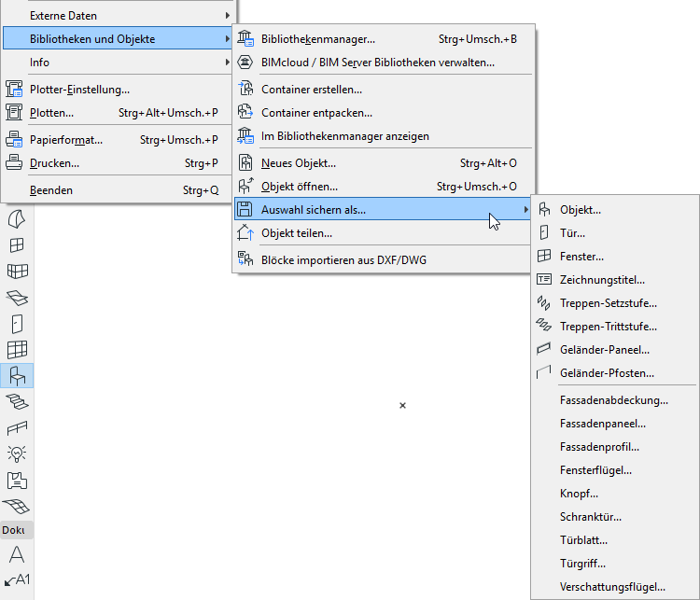Screen dimensions: 700x600
Task: Click the Treppen-Setzstufe icon in submenu
Action: [x=543, y=302]
